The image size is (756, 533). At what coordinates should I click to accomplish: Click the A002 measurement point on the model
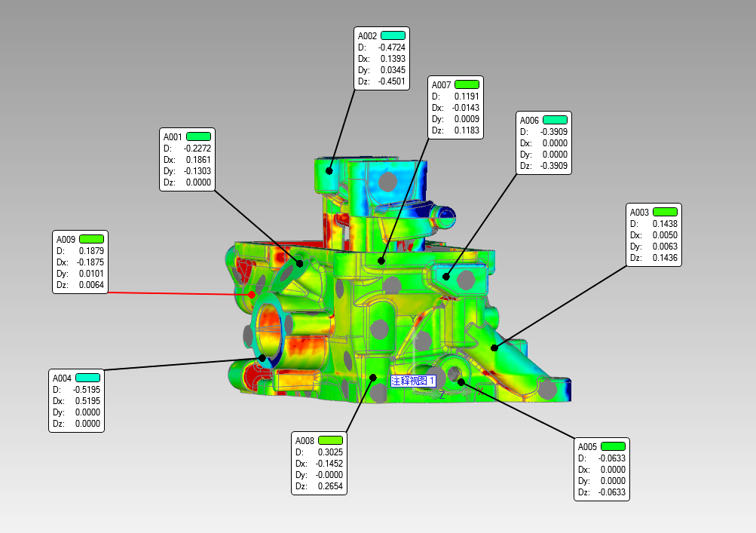[x=329, y=171]
